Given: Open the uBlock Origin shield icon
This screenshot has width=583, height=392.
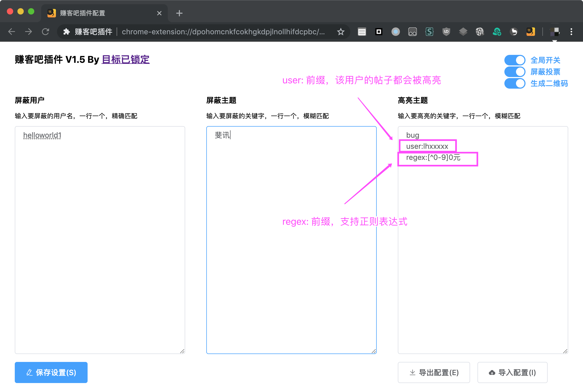Looking at the screenshot, I should click(446, 32).
